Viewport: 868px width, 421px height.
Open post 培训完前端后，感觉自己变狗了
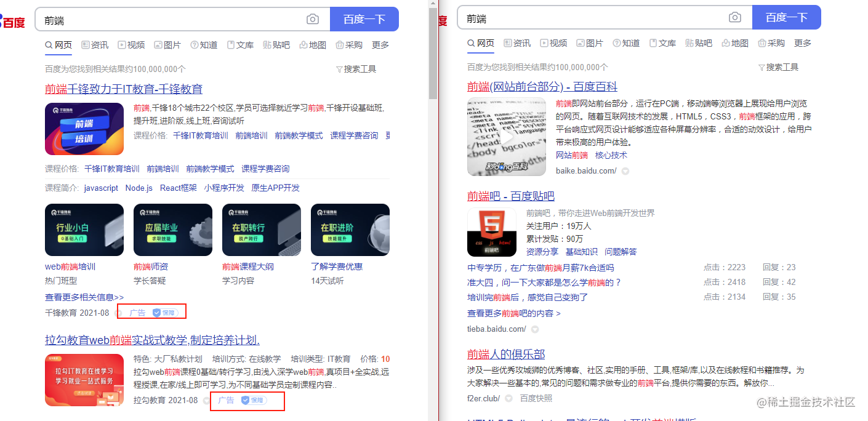click(x=528, y=297)
